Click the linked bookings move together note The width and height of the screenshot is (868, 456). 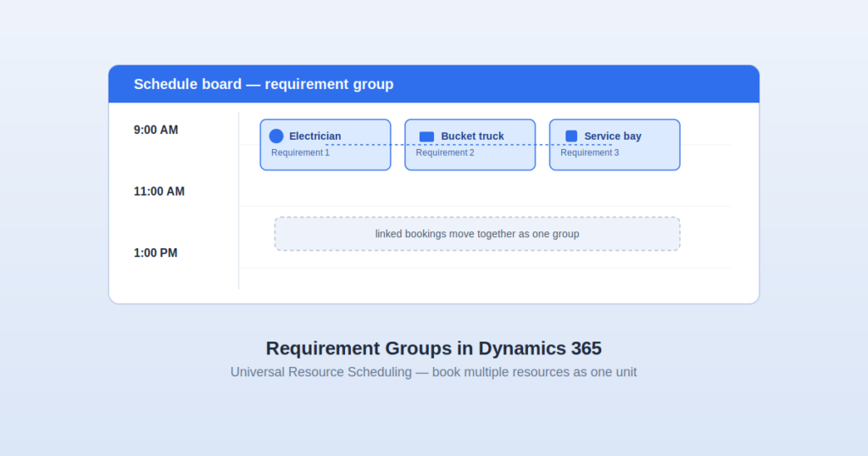click(x=477, y=234)
